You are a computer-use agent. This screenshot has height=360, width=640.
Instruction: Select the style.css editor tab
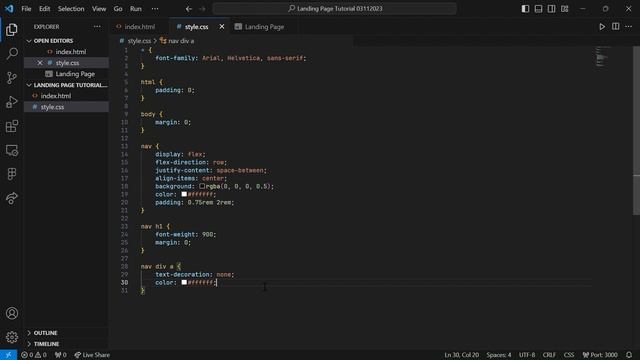(196, 27)
